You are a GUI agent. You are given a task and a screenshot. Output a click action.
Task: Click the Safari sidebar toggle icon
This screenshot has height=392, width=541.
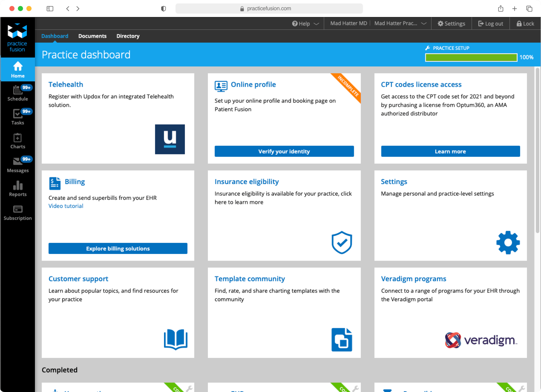[x=50, y=8]
